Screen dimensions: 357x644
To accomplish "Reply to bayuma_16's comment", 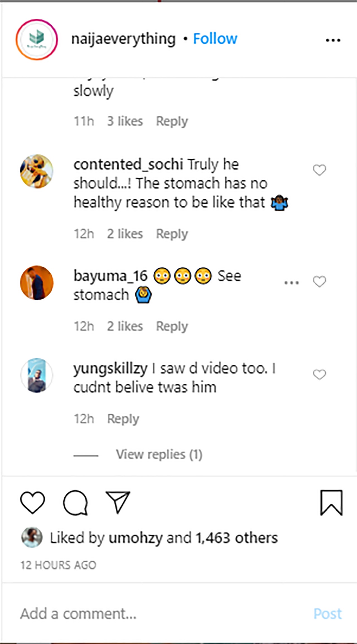I will (172, 327).
